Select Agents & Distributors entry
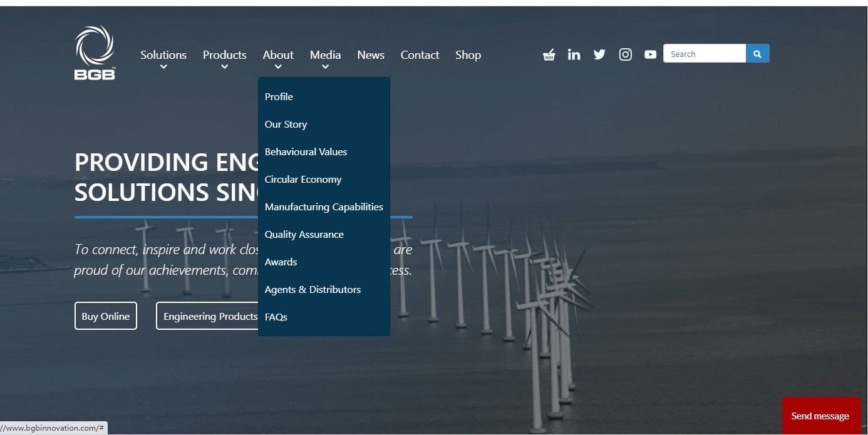Image resolution: width=868 pixels, height=435 pixels. [x=313, y=290]
